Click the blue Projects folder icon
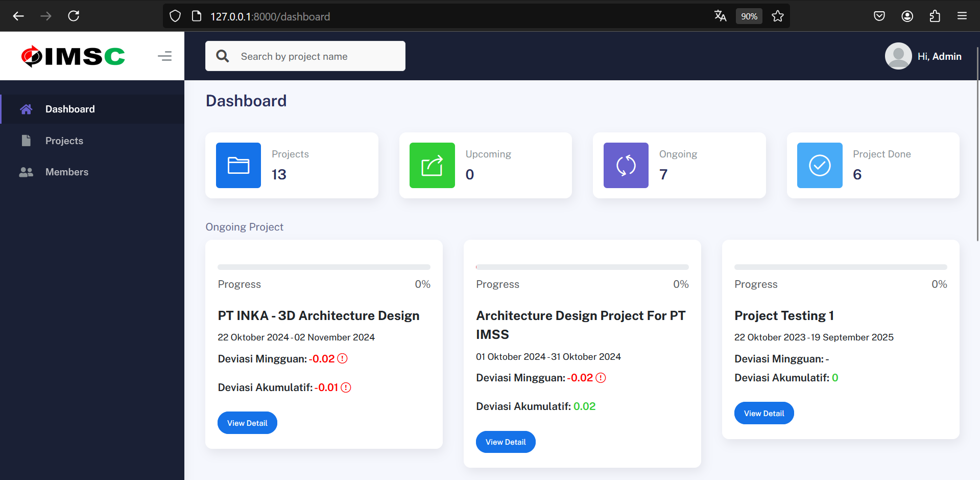This screenshot has width=980, height=480. [238, 165]
